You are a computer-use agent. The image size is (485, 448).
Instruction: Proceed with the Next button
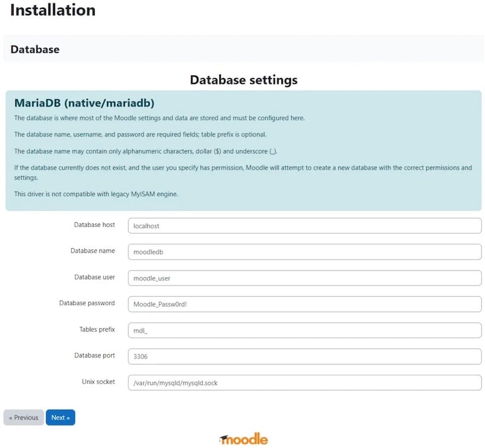coord(60,417)
